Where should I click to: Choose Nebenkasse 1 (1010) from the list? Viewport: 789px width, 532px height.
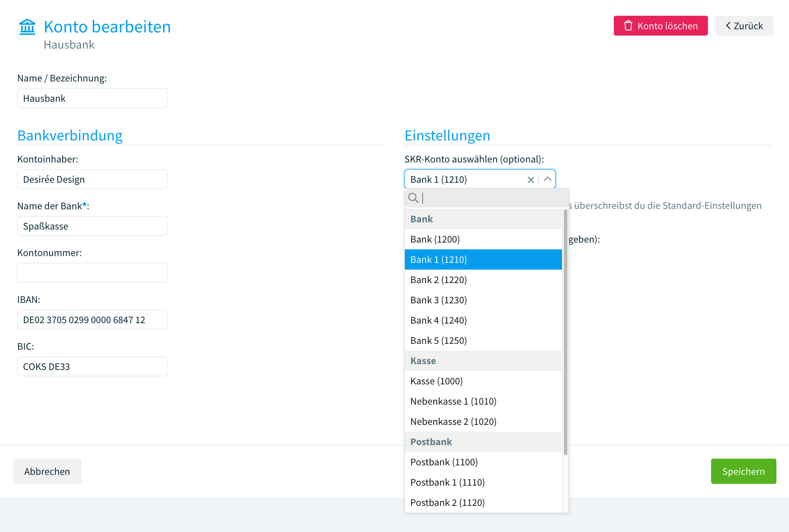pyautogui.click(x=453, y=401)
